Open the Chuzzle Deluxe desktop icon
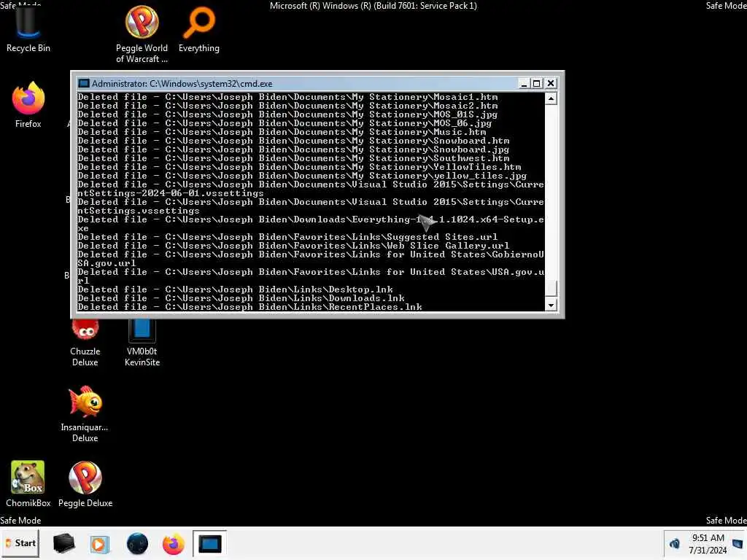Viewport: 747px width, 560px height. [x=85, y=342]
